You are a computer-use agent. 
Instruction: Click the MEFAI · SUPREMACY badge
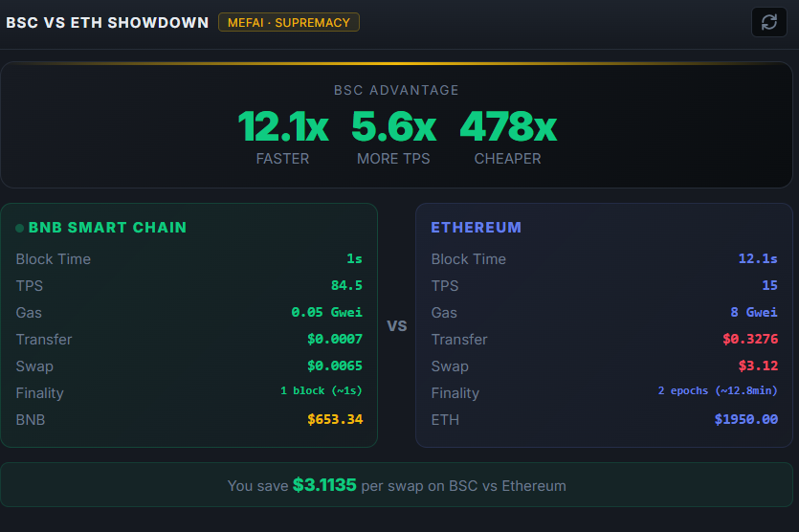289,22
